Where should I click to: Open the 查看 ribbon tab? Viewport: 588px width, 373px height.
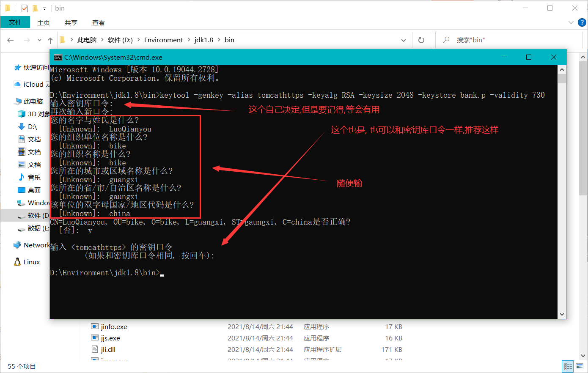[x=99, y=23]
